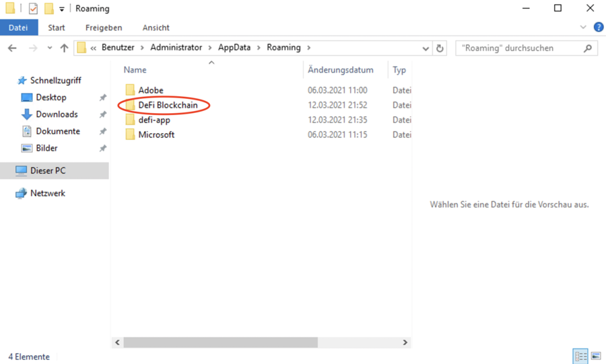The height and width of the screenshot is (364, 606).
Task: Open the DeFi Blockchain folder
Action: (168, 105)
